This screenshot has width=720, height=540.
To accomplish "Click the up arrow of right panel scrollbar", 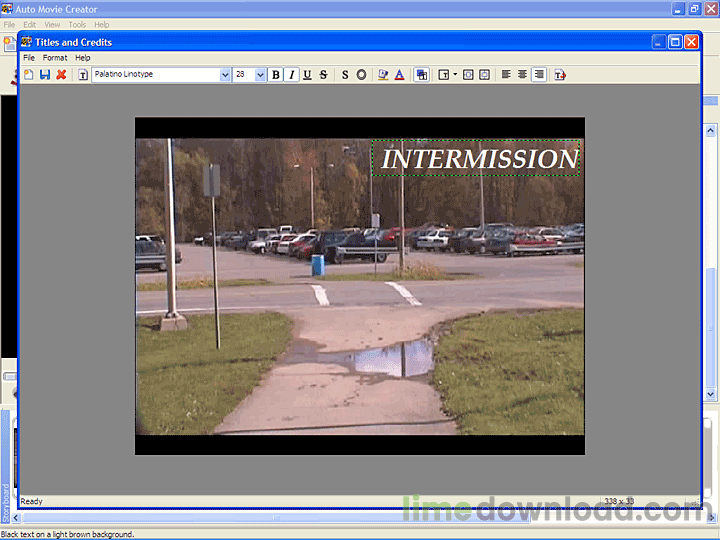I will pos(710,131).
